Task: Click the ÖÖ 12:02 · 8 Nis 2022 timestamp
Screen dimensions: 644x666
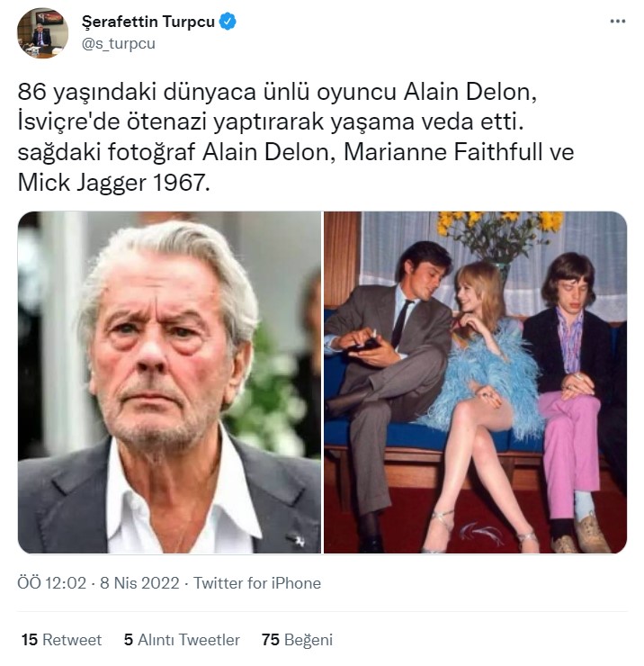Action: [x=98, y=583]
